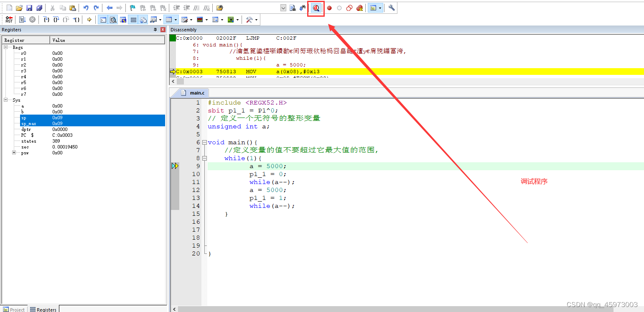Open the find text combo box dropdown

(x=283, y=8)
